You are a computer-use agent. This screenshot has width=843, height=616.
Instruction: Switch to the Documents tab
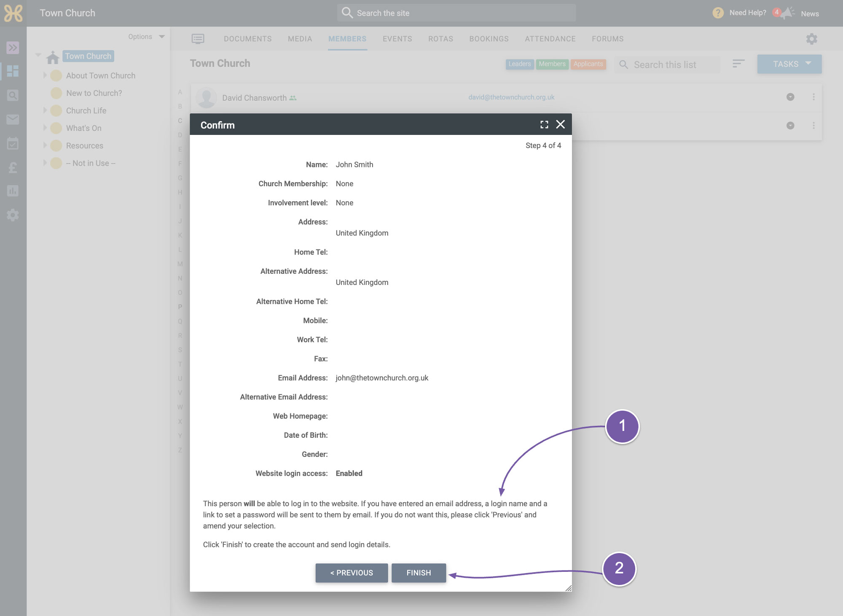point(248,39)
